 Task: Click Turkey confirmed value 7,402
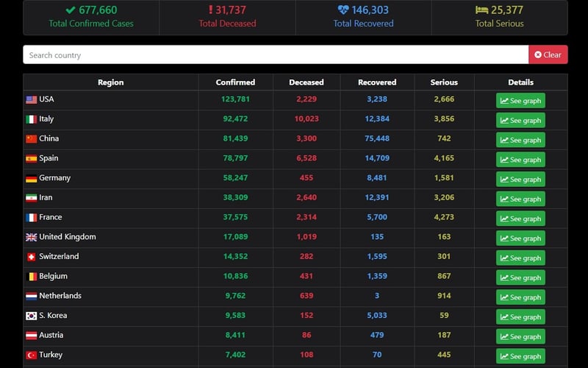point(235,355)
